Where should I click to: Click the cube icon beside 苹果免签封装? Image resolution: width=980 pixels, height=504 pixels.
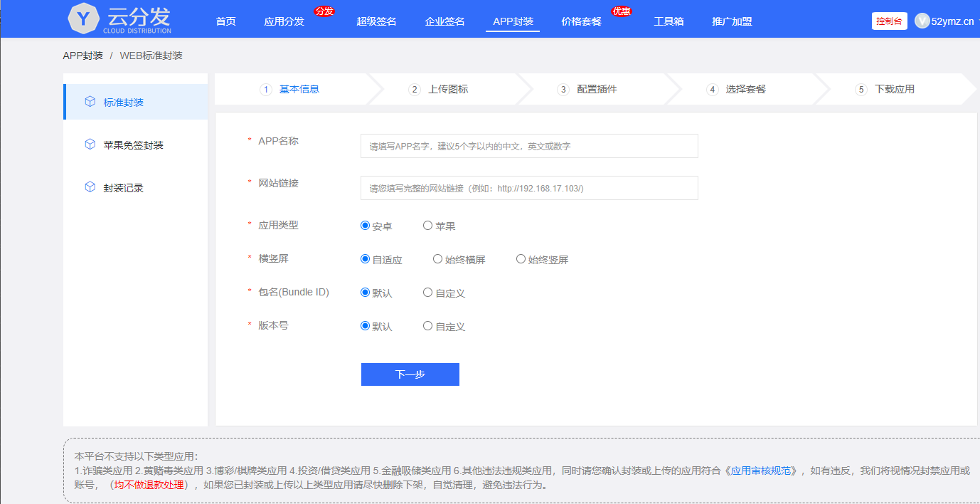point(90,145)
